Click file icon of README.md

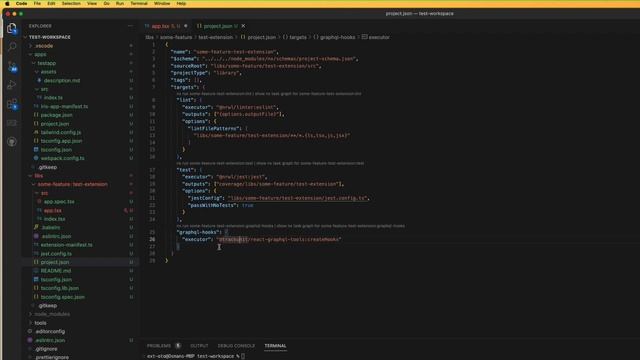[36, 271]
